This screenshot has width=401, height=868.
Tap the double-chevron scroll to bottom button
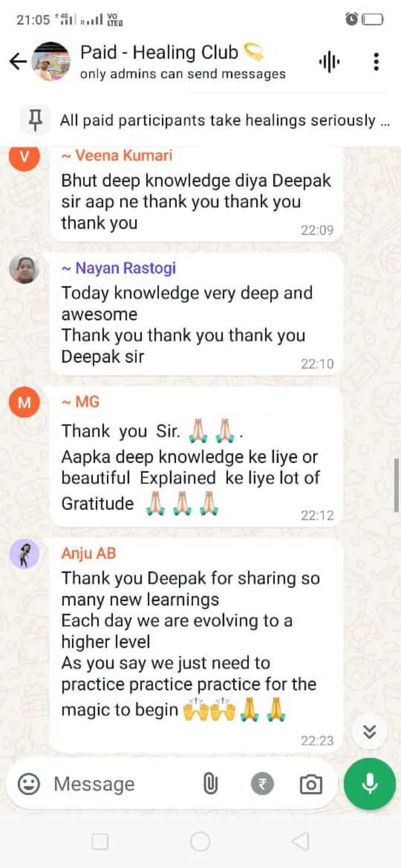370,732
